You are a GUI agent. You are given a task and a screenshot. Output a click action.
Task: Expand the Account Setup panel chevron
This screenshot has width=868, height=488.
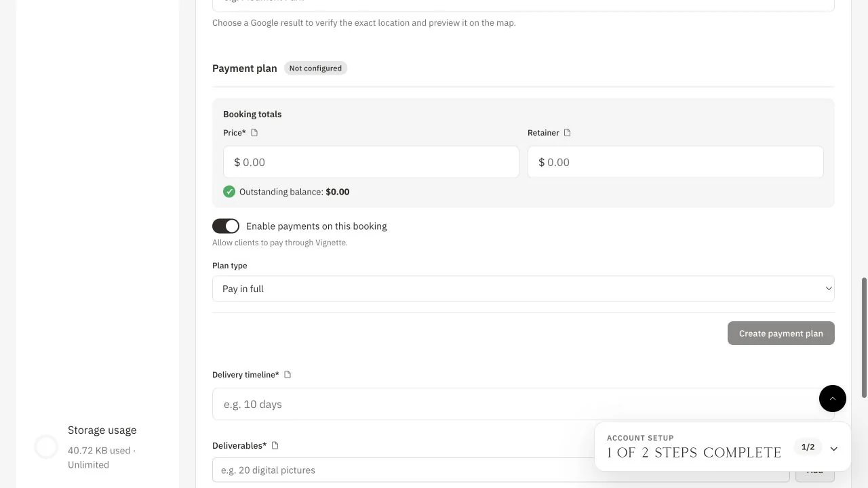tap(834, 448)
